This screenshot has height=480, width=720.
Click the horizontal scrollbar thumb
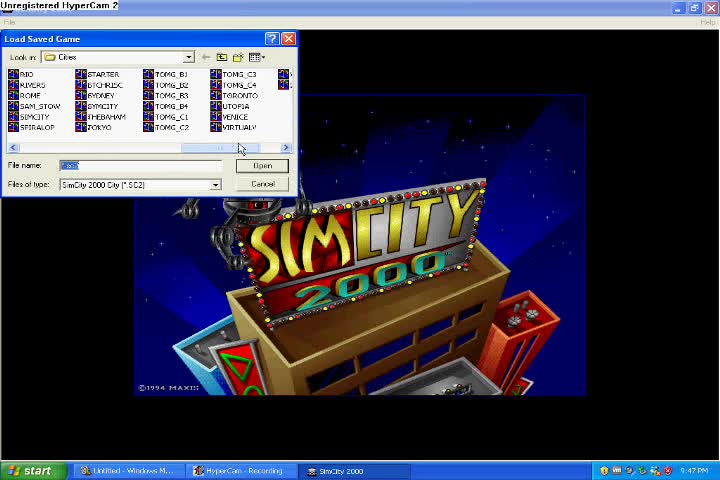tap(220, 147)
